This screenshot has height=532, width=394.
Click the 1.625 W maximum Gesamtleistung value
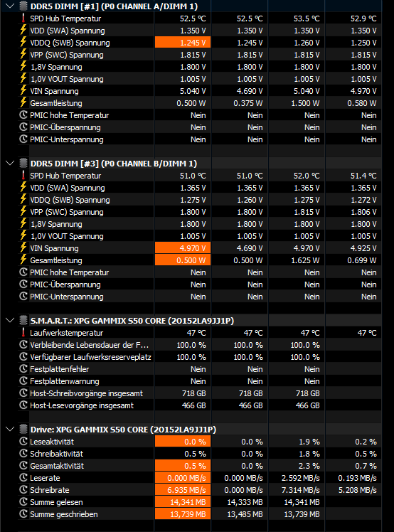pos(305,260)
